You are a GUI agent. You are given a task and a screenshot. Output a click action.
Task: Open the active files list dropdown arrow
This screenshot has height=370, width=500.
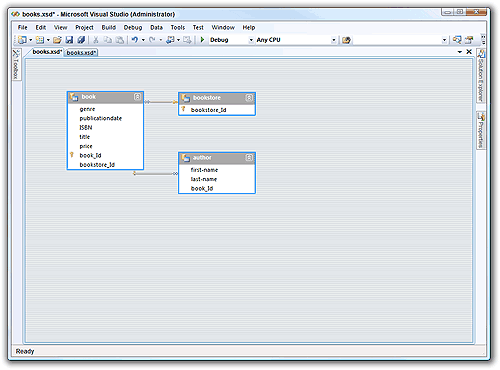click(460, 52)
